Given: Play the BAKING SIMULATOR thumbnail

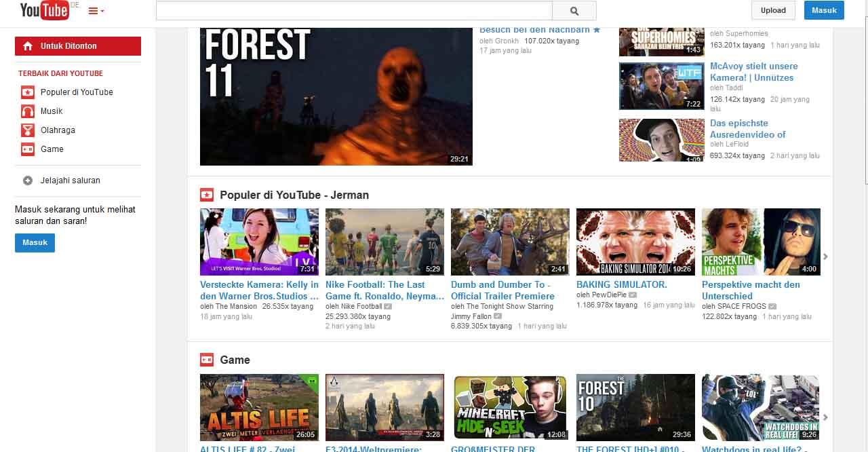Looking at the screenshot, I should 635,242.
